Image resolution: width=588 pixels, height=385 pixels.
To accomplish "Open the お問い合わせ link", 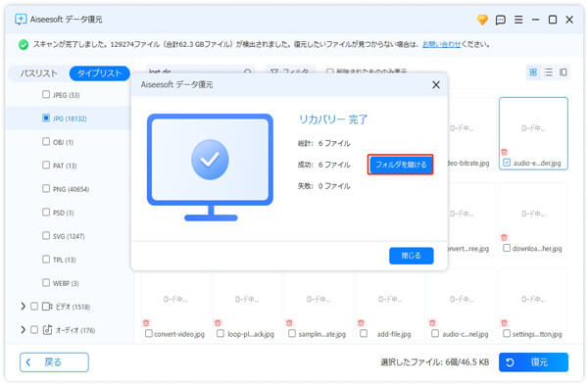I will [441, 44].
